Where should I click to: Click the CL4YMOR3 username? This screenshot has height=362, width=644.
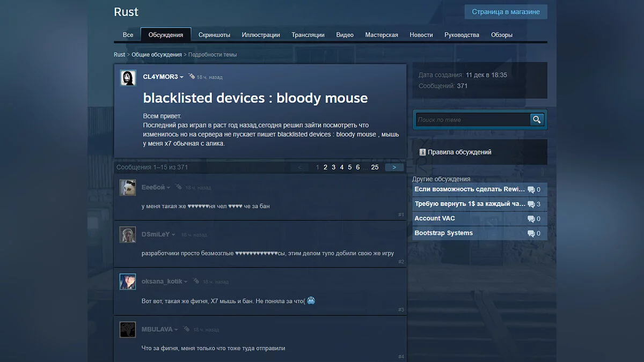click(x=160, y=77)
